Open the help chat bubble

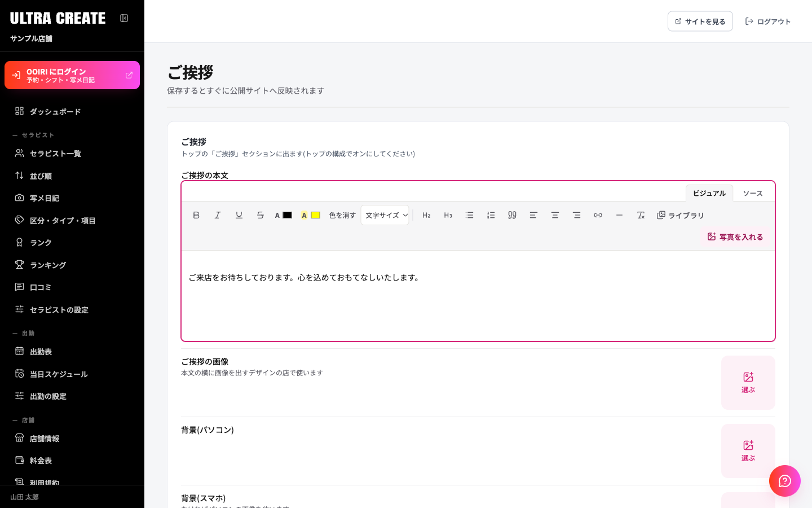(785, 481)
